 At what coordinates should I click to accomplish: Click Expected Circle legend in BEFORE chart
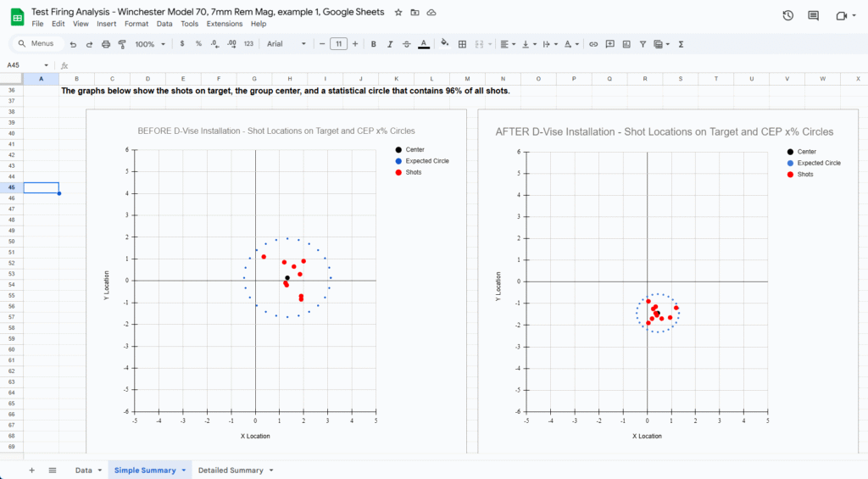coord(422,161)
